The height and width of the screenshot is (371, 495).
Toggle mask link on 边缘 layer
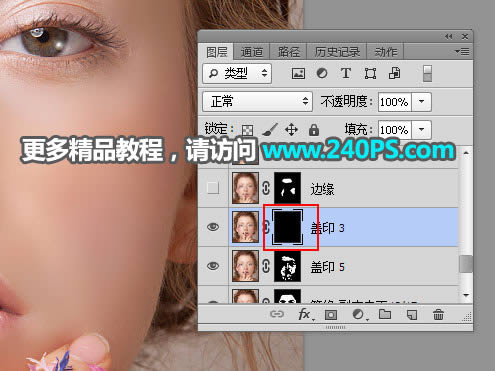(266, 188)
